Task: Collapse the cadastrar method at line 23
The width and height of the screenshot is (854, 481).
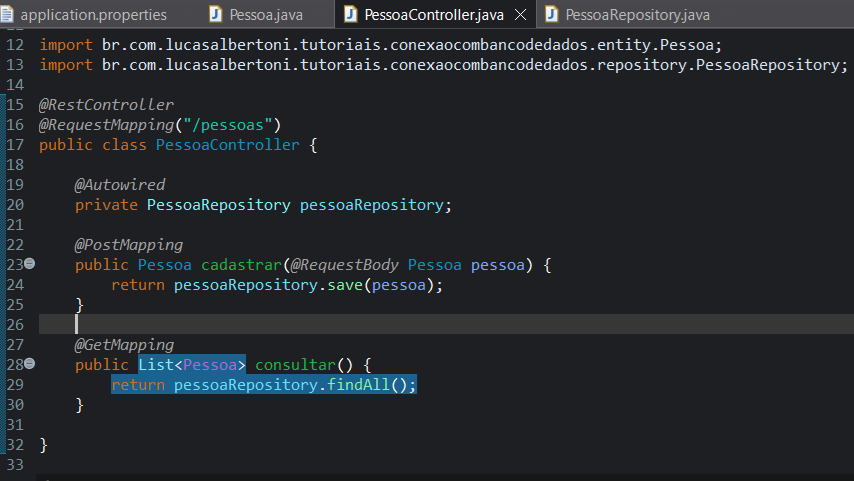Action: coord(29,264)
